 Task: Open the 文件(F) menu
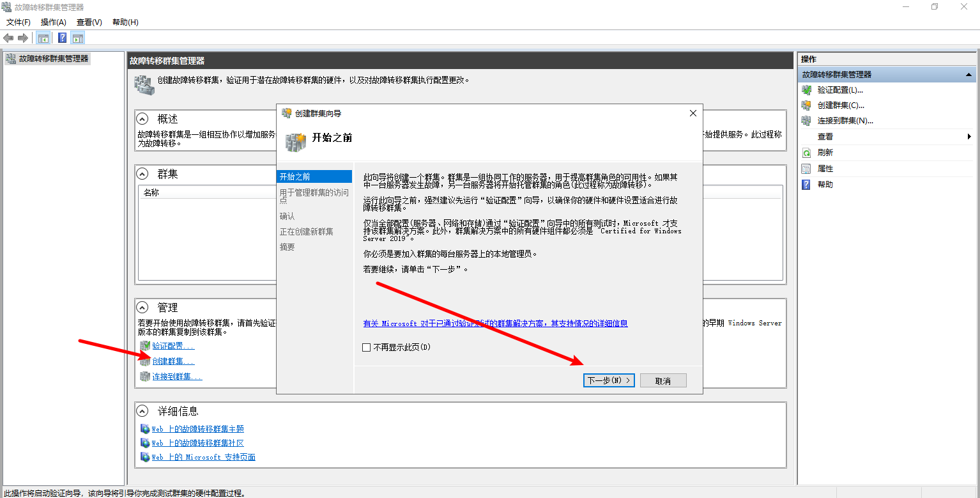(x=19, y=22)
